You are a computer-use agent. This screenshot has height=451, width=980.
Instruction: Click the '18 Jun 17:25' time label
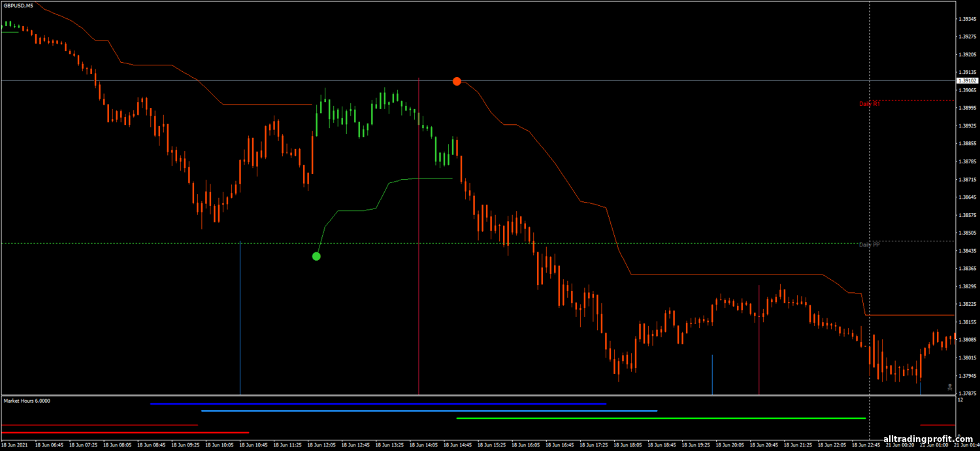[595, 445]
